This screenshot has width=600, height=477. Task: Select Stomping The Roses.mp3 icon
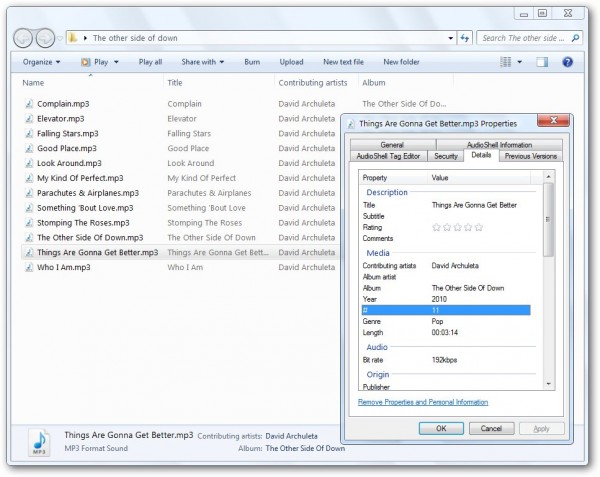[29, 223]
